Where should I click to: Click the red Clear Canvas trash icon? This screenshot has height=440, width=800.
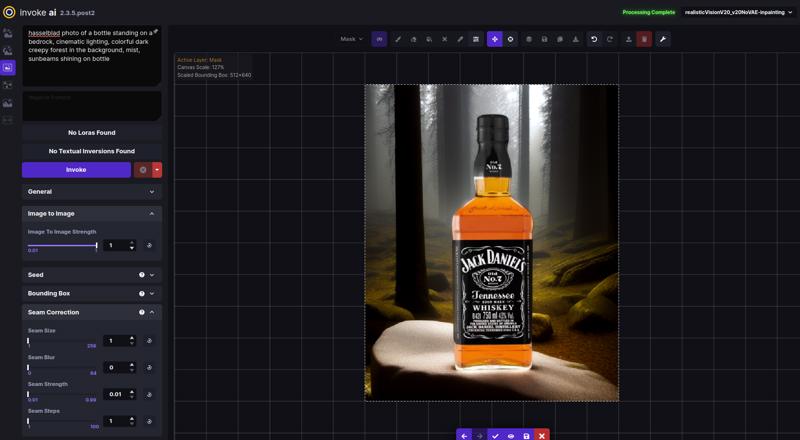coord(644,39)
